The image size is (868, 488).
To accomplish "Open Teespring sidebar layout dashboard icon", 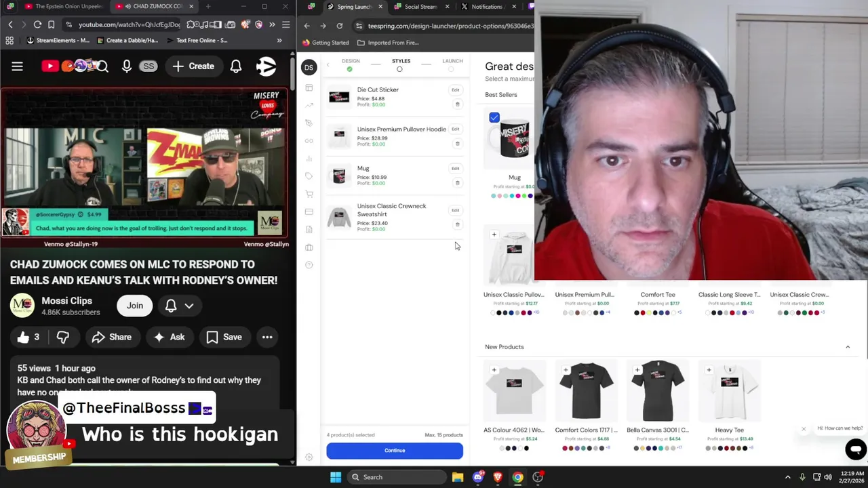I will [x=309, y=87].
